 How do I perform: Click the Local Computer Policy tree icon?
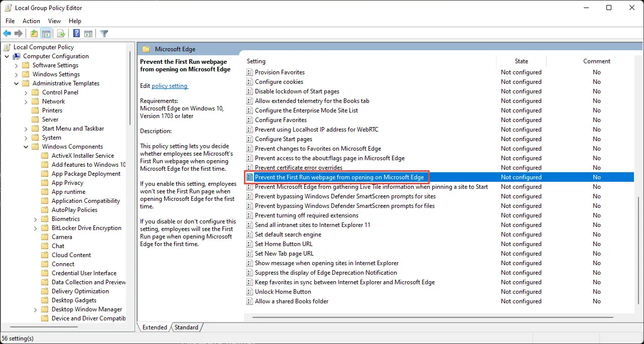coord(7,47)
